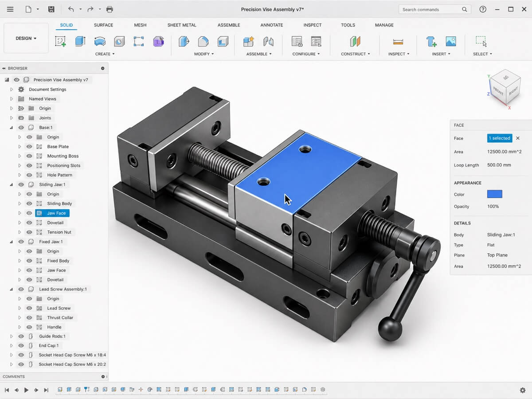
Task: Select the Press Pull tool in Modify
Action: coord(184,42)
